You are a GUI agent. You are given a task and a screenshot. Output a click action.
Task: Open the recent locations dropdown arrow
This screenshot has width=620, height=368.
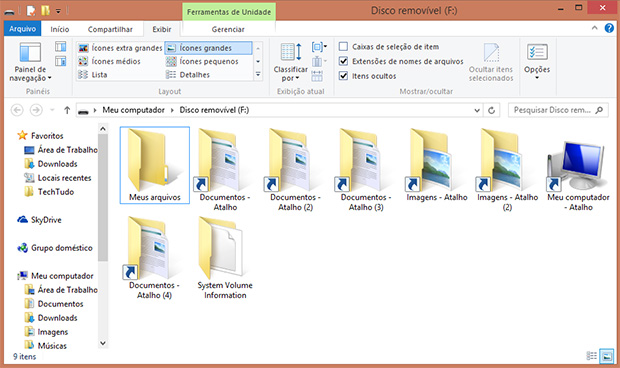click(x=52, y=110)
